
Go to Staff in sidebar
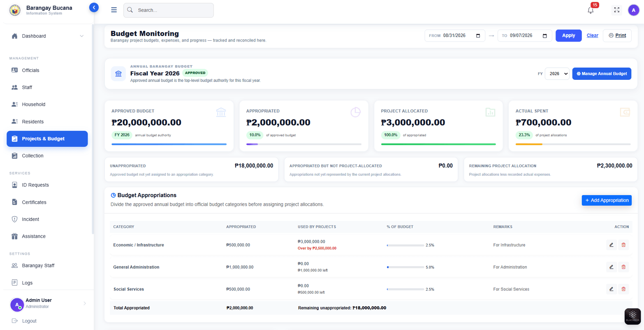coord(47,87)
